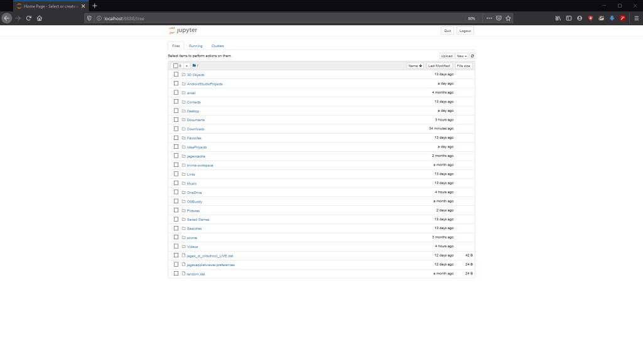Click the Logout button
The height and width of the screenshot is (364, 643).
pos(465,30)
